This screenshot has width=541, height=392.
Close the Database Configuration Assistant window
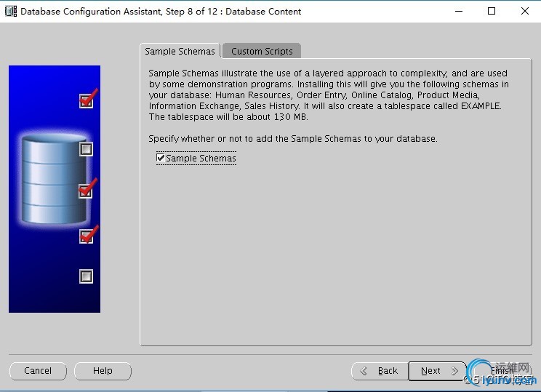pyautogui.click(x=525, y=12)
